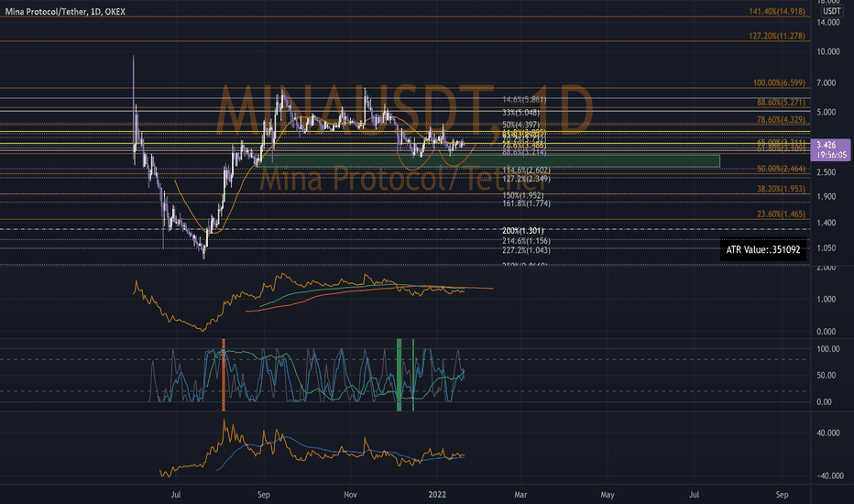
Task: Select the green support zone rectangle
Action: 489,161
